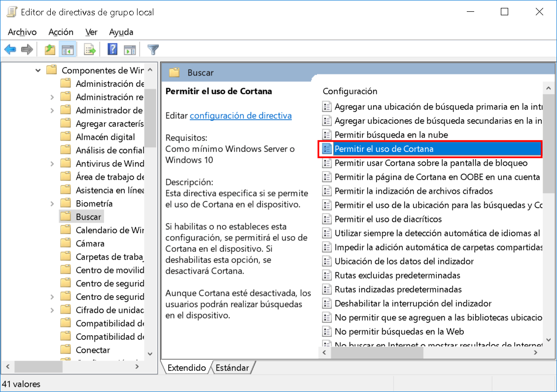Click policy icon beside Rutas indizadas predeterminadas

coord(327,289)
